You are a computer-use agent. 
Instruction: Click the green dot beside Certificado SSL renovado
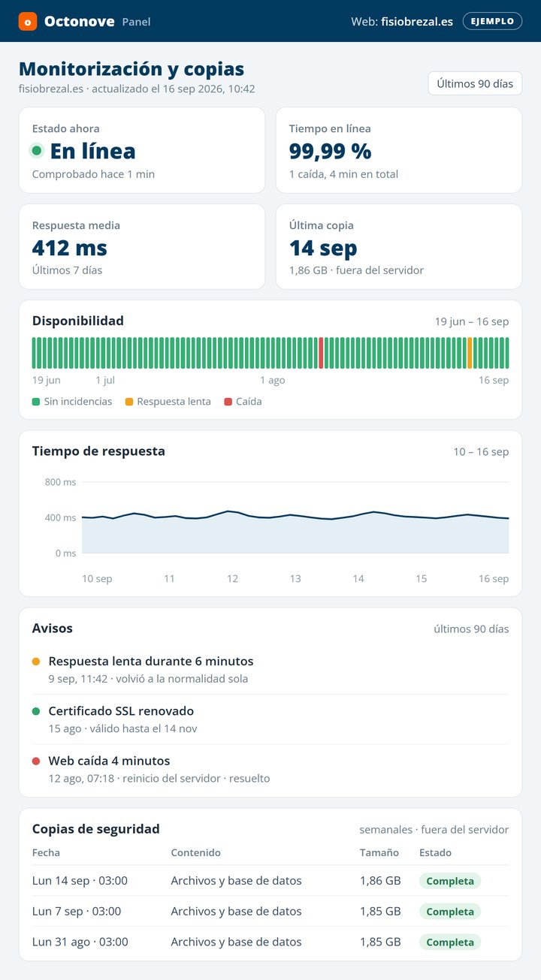[36, 711]
